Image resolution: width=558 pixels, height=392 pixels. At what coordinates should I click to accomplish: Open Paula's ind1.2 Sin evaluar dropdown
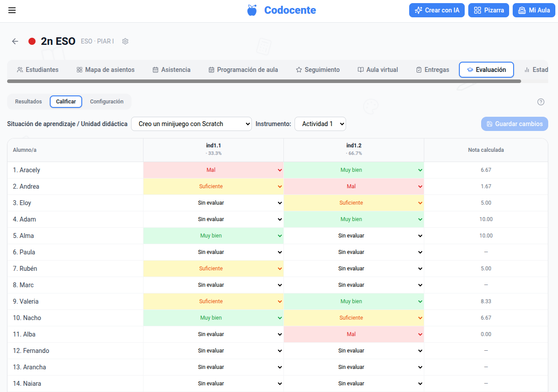point(354,252)
